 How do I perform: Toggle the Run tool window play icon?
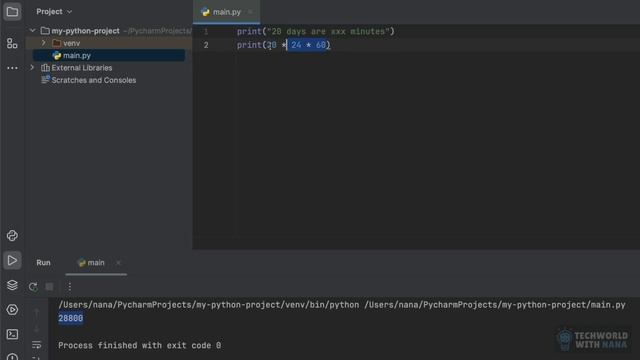12,260
